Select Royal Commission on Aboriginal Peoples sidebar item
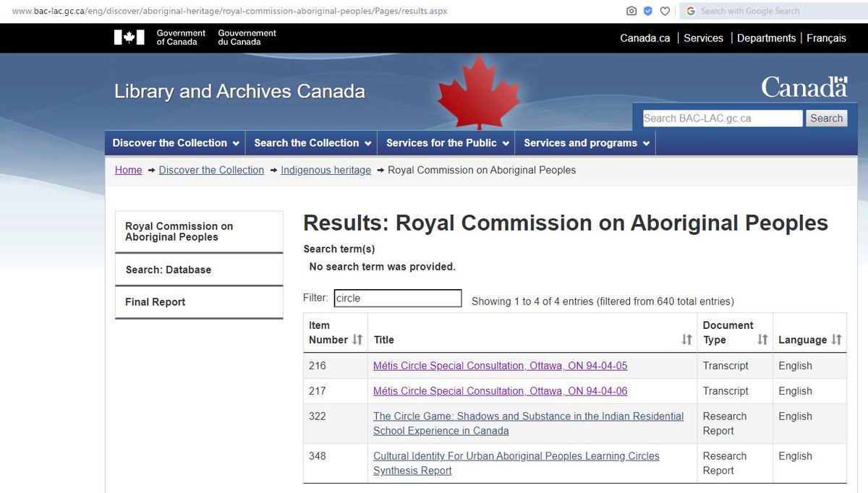Image resolution: width=868 pixels, height=493 pixels. tap(199, 231)
